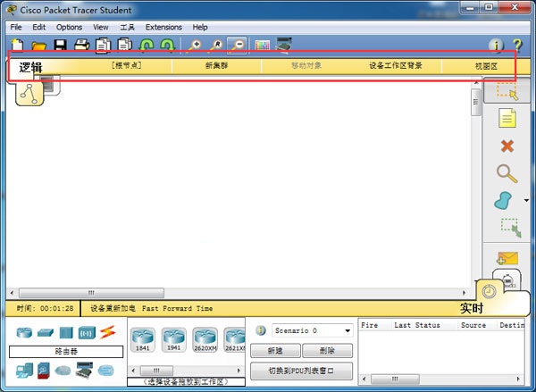Viewport: 536px width, 392px height.
Task: Print the workspace with printer icon
Action: (81, 46)
